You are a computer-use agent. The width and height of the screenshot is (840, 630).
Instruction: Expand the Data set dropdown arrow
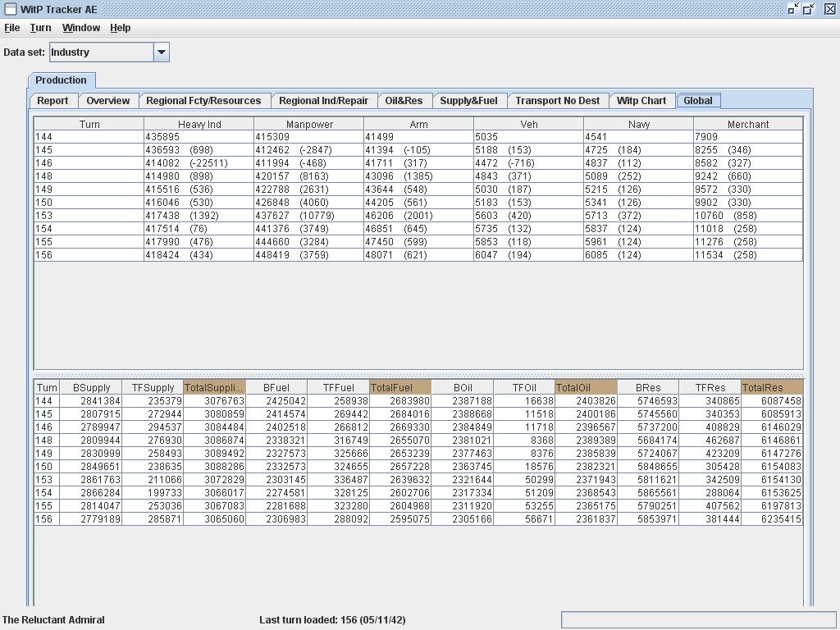pyautogui.click(x=162, y=52)
